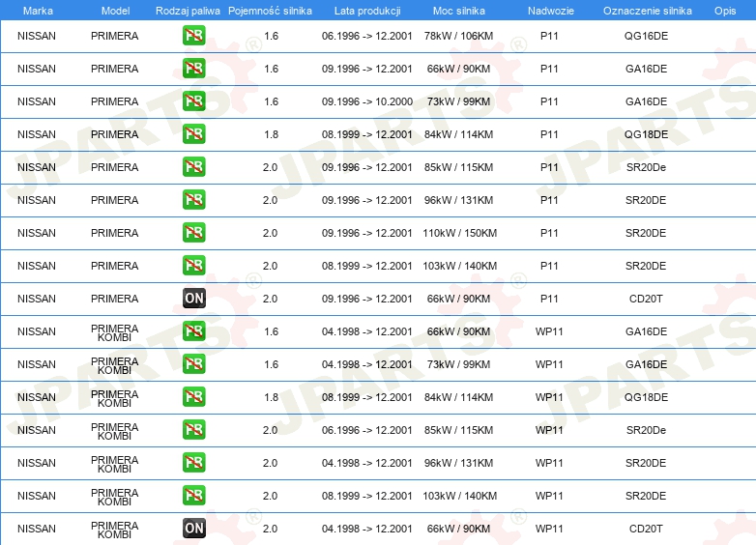Image resolution: width=756 pixels, height=545 pixels.
Task: Click the Moc silnika column header
Action: 459,11
